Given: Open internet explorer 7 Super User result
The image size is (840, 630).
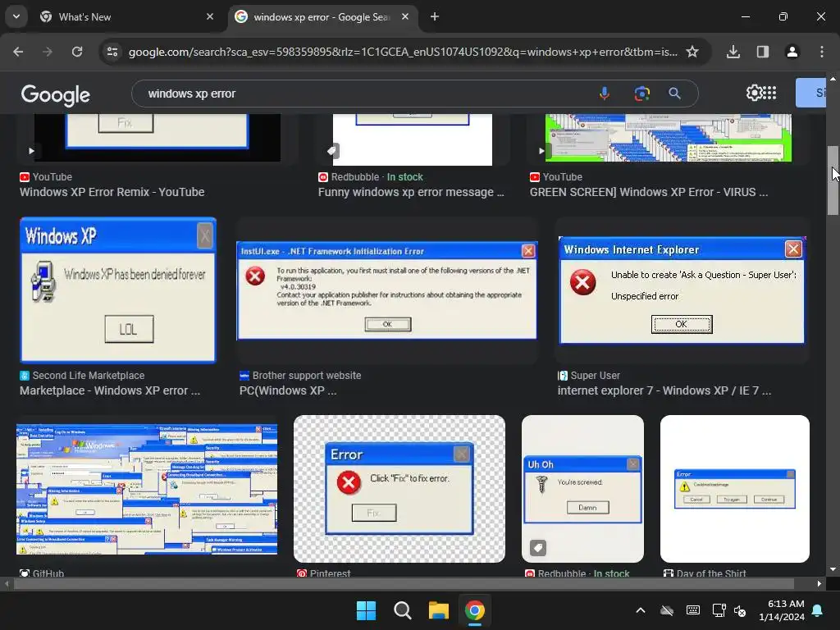Looking at the screenshot, I should 664,390.
